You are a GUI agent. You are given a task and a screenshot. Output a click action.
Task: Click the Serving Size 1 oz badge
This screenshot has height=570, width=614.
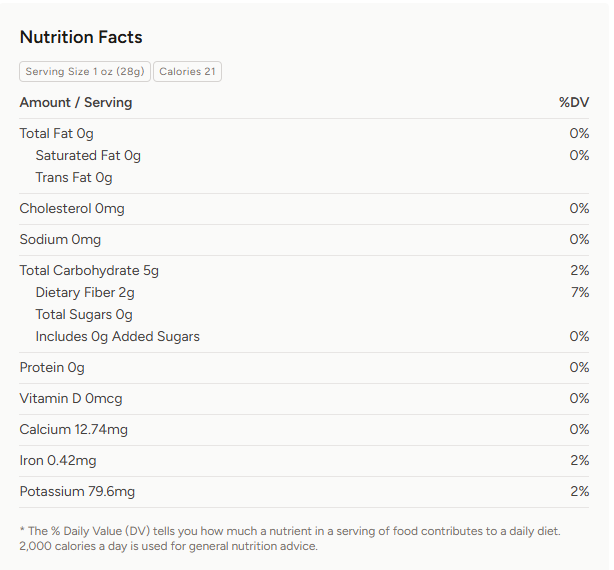(85, 71)
